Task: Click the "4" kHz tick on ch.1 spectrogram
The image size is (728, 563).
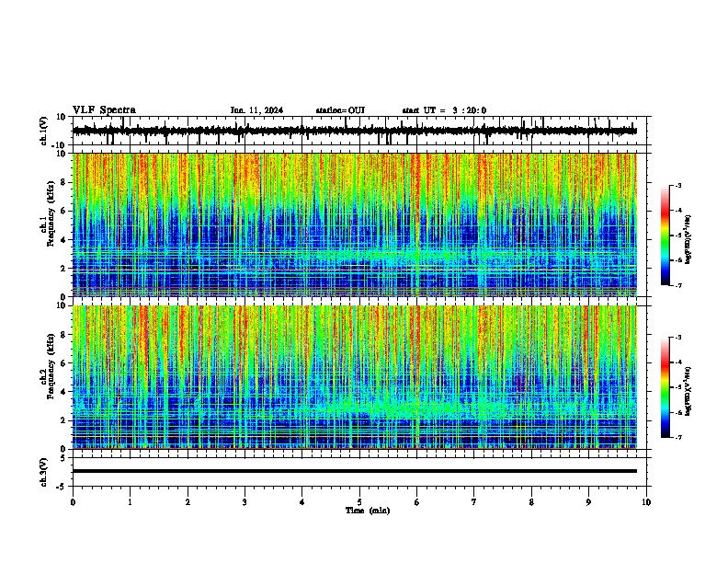Action: pyautogui.click(x=64, y=240)
